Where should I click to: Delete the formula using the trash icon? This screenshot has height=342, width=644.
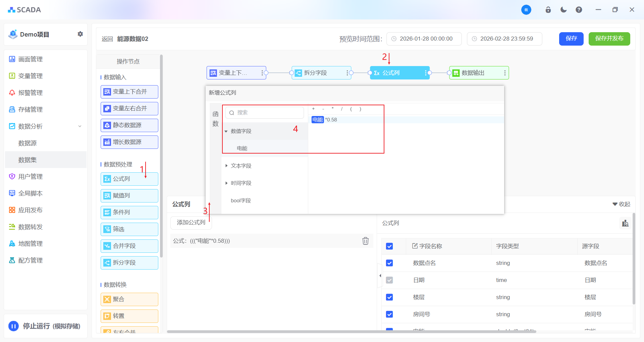pos(365,241)
